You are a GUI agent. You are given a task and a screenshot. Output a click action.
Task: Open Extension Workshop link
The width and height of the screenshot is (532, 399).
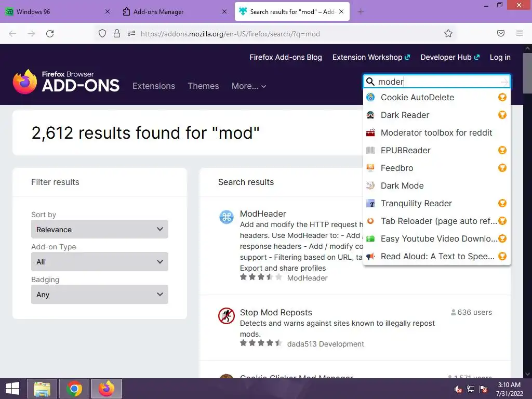pos(371,57)
